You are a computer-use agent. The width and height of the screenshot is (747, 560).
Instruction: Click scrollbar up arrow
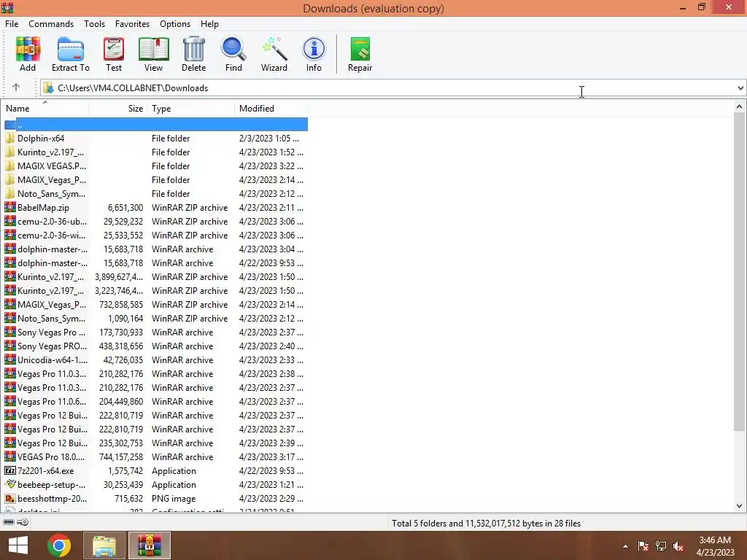(739, 106)
